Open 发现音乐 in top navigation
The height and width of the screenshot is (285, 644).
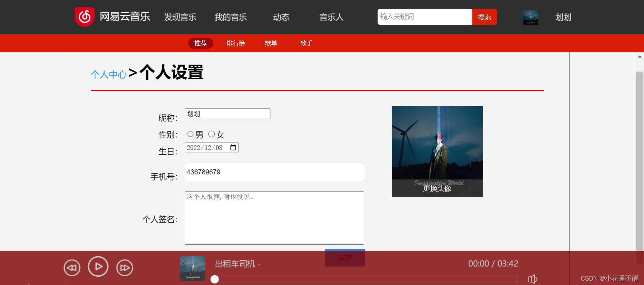(x=180, y=17)
